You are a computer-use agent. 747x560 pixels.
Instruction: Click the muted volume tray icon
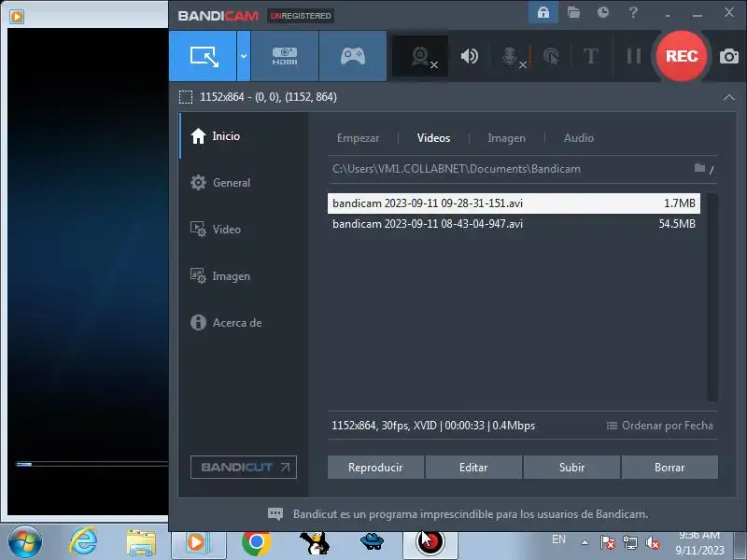point(653,542)
